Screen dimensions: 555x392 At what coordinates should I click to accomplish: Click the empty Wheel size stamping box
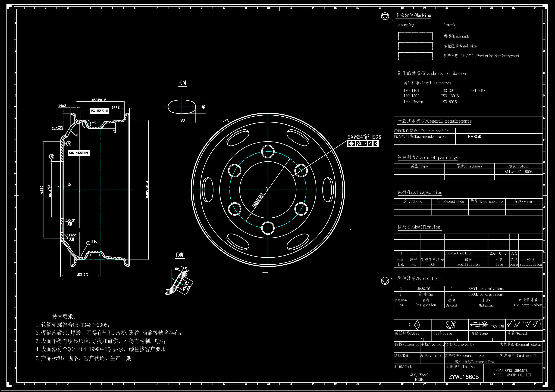[x=415, y=46]
